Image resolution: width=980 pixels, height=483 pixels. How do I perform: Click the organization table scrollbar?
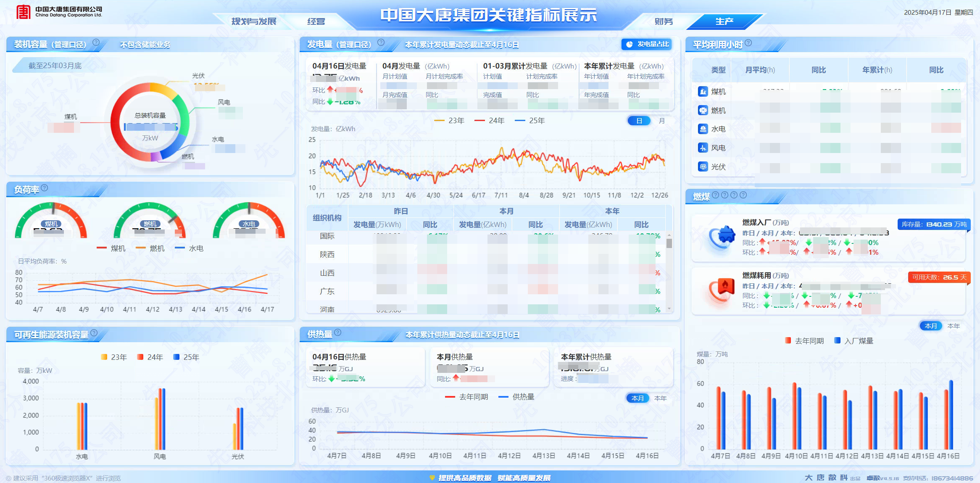[669, 243]
